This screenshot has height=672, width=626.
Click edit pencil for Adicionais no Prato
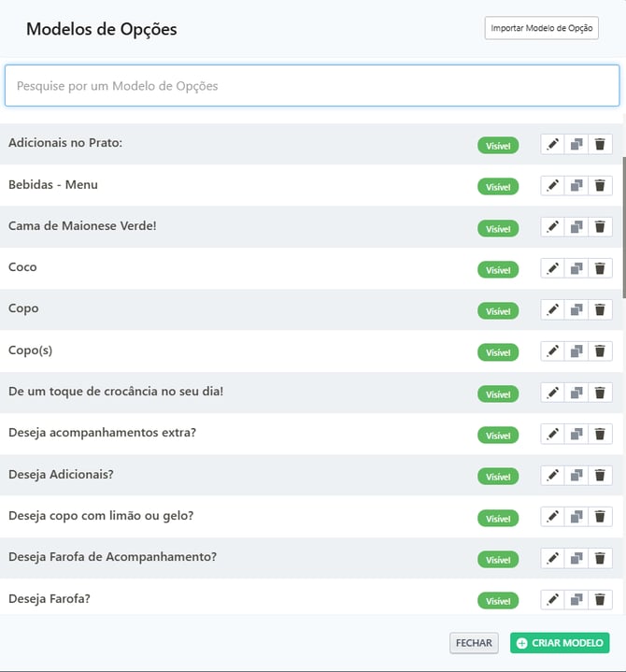tap(552, 145)
